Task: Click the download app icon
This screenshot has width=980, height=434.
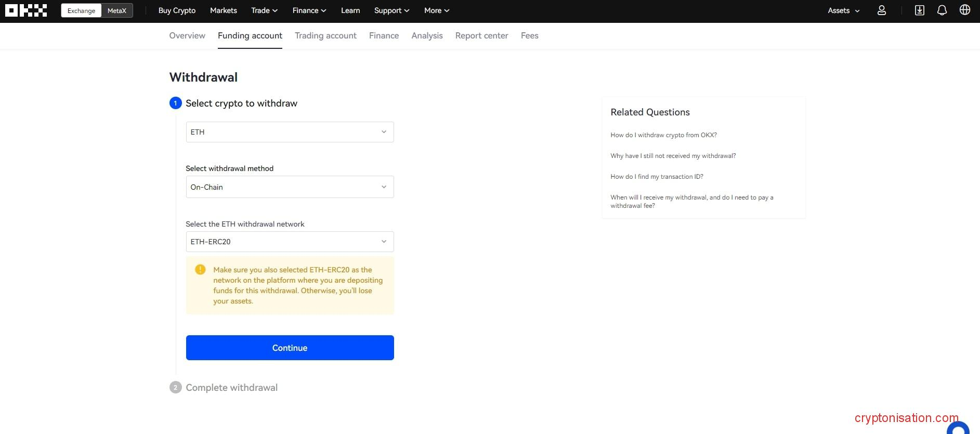Action: (919, 10)
